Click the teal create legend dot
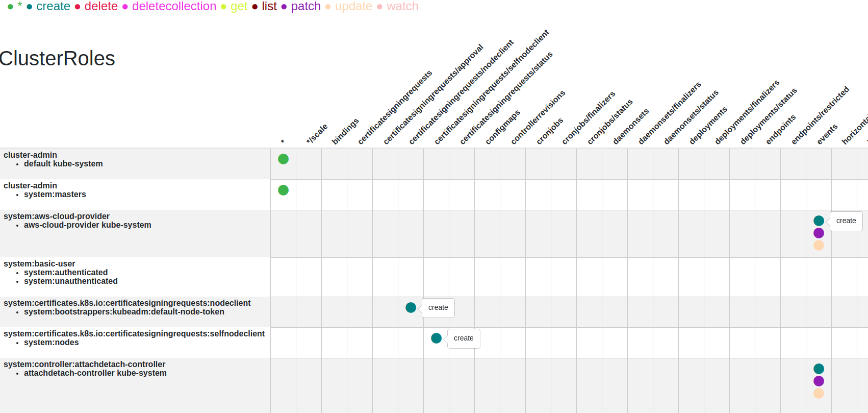Viewport: 868px width, 413px height. coord(30,7)
